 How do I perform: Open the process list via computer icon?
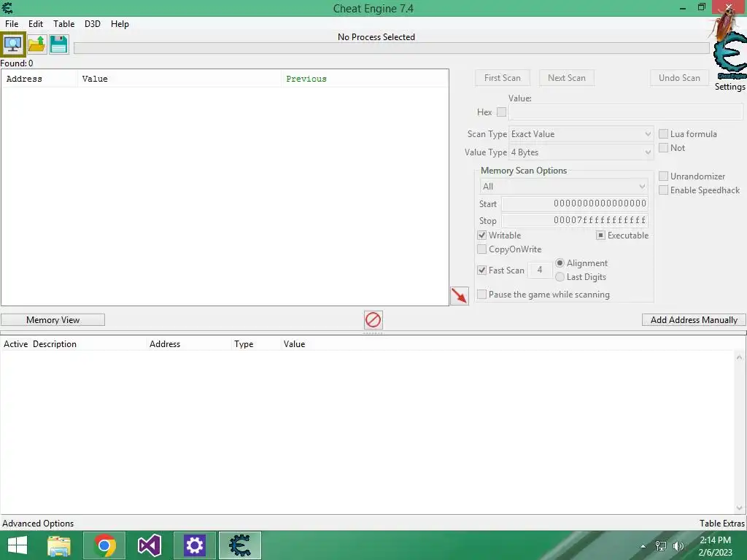[x=13, y=44]
